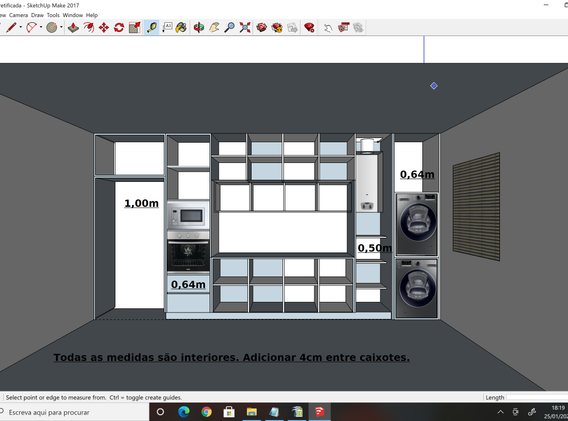Expand Arc tool dropdown arrow

click(41, 27)
